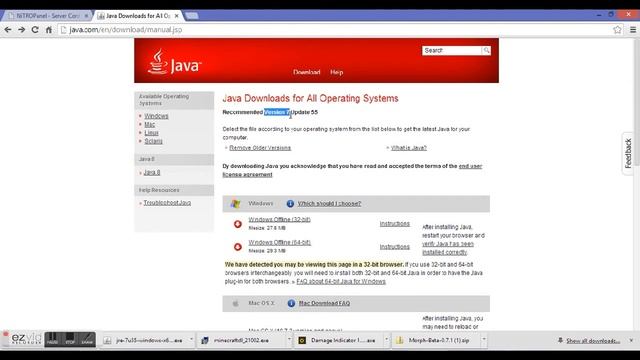
Task: Click the ezvid pause control
Action: [x=52, y=339]
